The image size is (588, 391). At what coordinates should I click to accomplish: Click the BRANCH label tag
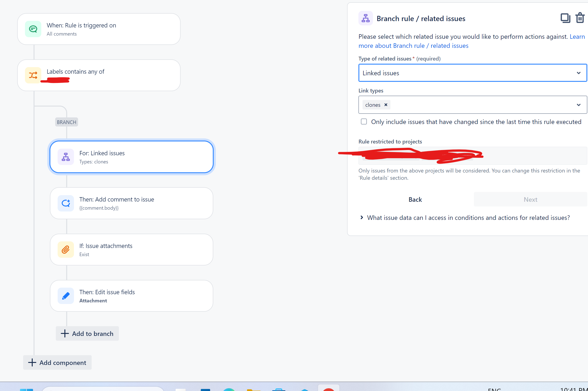click(67, 122)
